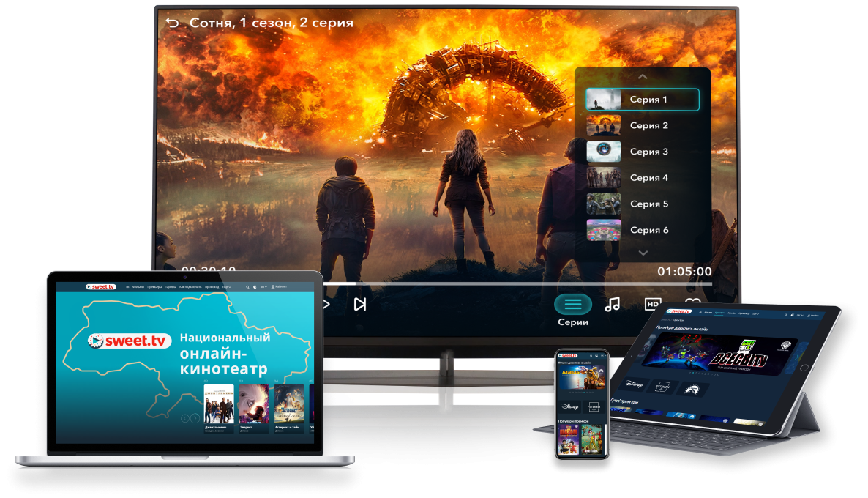Open 'Как подключить' on the laptop site
Image resolution: width=868 pixels, height=498 pixels.
point(190,287)
